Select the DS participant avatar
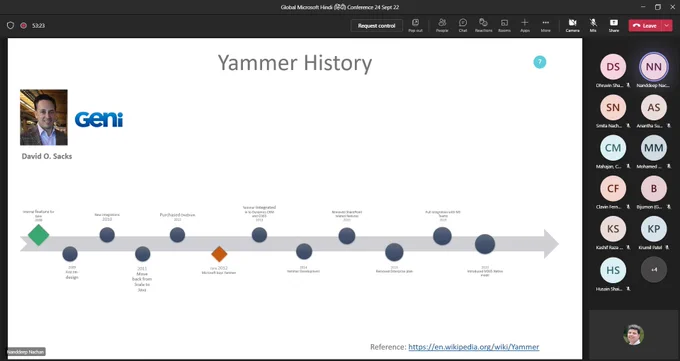This screenshot has width=680, height=361. tap(613, 67)
